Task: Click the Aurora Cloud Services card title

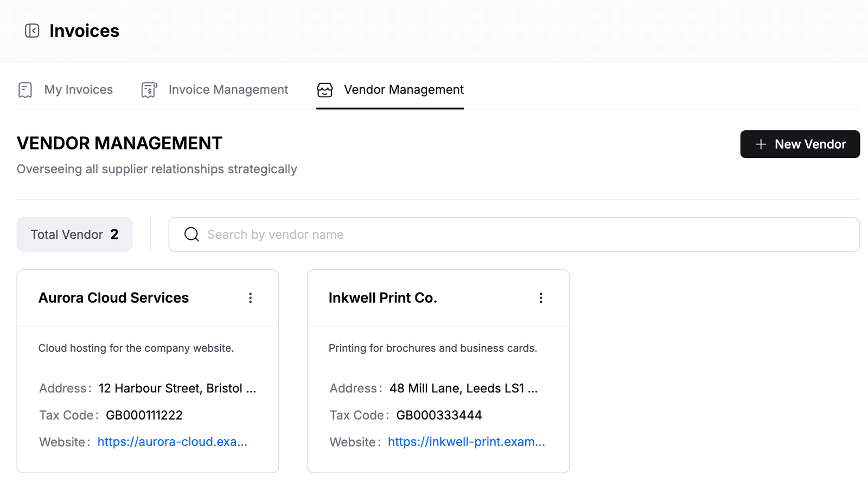Action: tap(113, 298)
